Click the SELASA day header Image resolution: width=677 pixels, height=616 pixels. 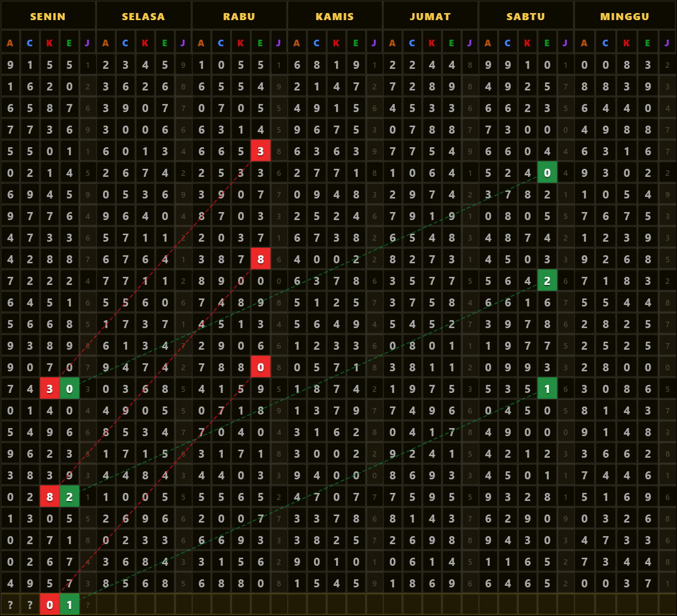tap(143, 17)
